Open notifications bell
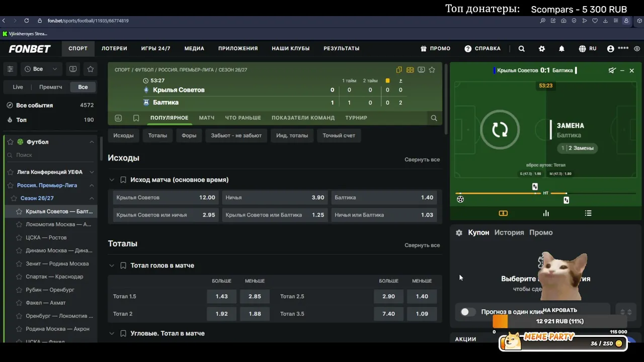The width and height of the screenshot is (644, 362). pyautogui.click(x=561, y=49)
